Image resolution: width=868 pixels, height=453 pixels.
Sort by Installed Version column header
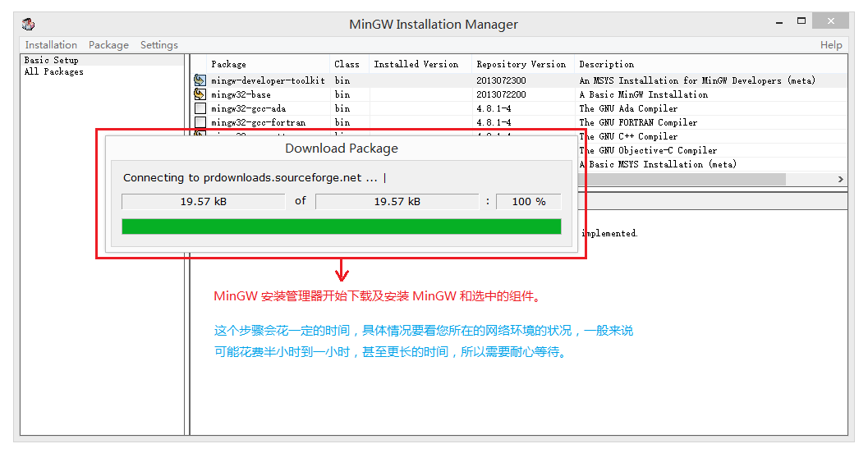pos(420,64)
